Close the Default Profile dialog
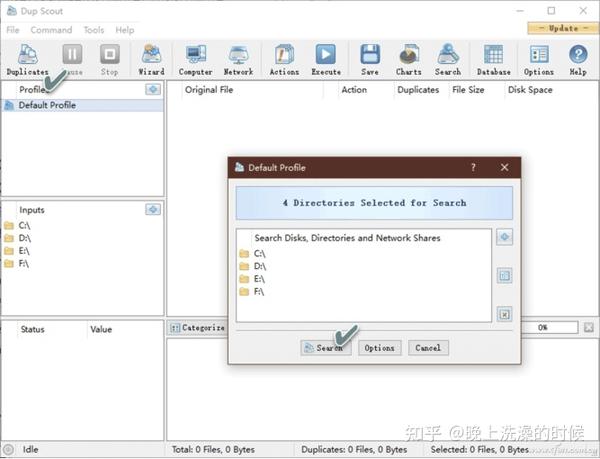 [x=504, y=167]
